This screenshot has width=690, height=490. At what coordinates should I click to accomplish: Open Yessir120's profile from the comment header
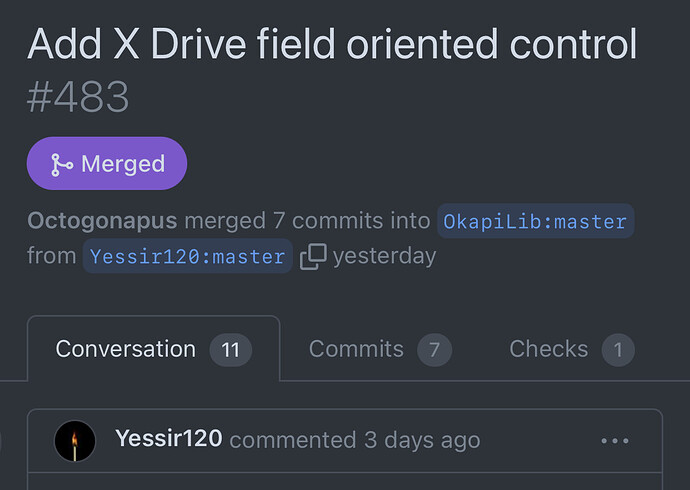(169, 439)
